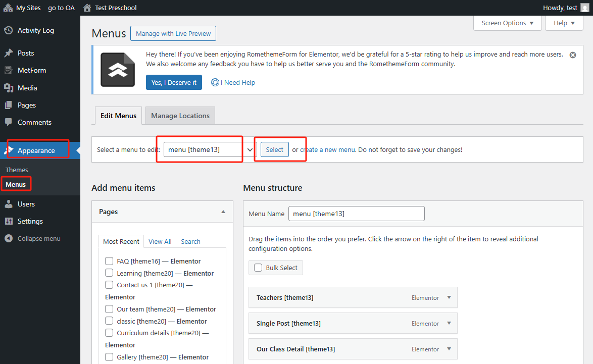
Task: Click the Test Preschool home icon
Action: tap(87, 8)
